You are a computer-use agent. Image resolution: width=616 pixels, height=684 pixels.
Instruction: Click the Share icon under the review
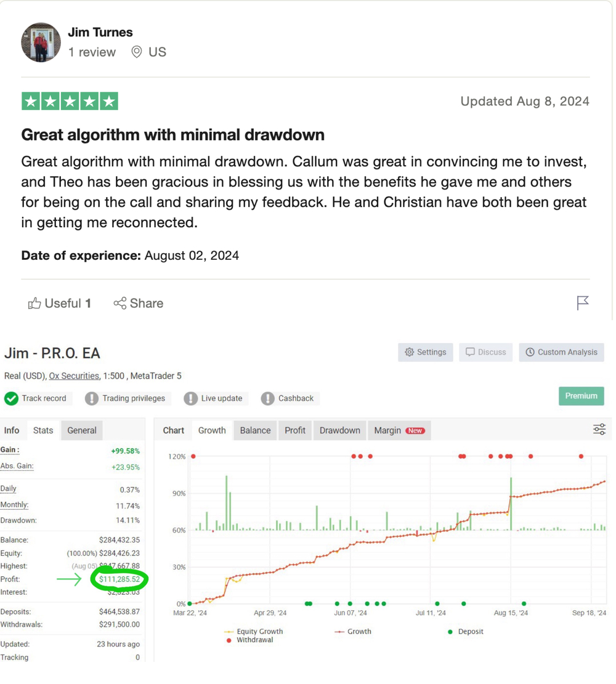120,303
